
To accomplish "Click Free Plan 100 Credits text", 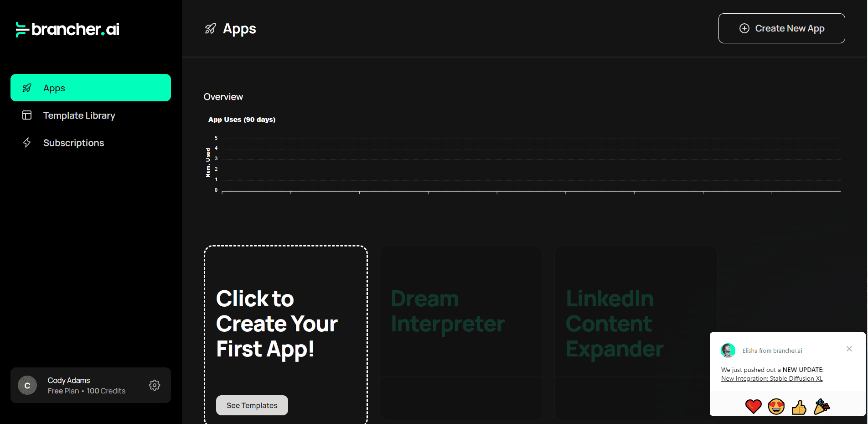I will (x=87, y=391).
